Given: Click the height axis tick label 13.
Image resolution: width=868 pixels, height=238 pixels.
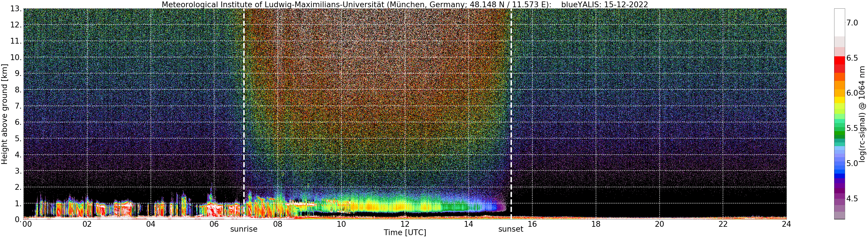Looking at the screenshot, I should 16,9.
